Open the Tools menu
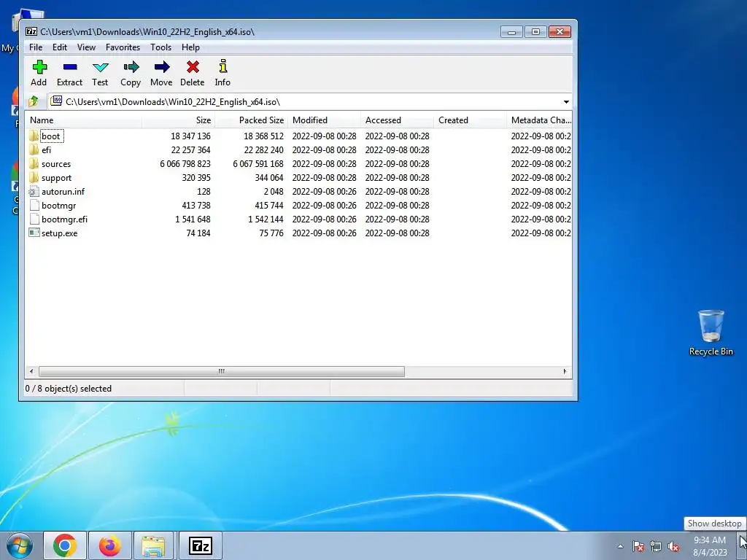 pos(161,47)
